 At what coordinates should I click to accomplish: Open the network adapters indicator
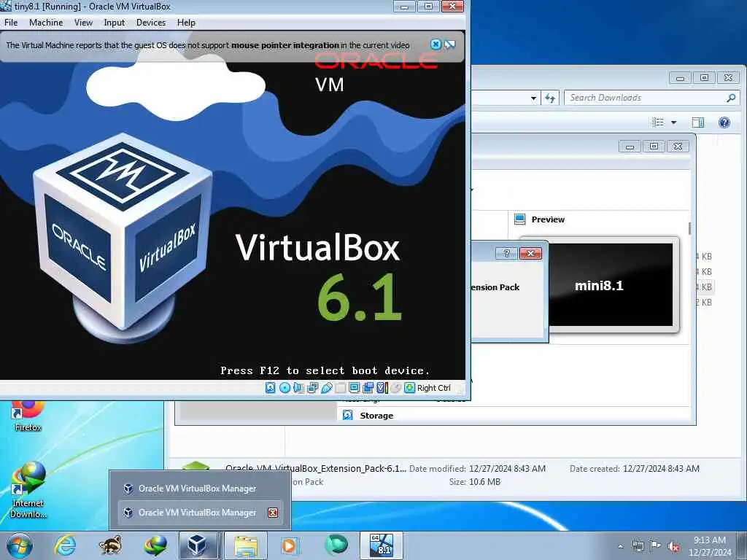(x=312, y=388)
